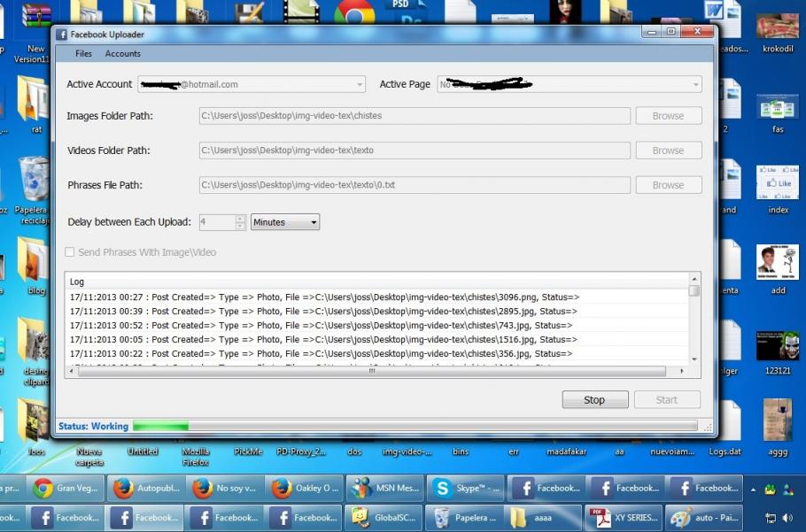Click the Images Folder Path field
This screenshot has height=532, width=806.
pyautogui.click(x=415, y=116)
